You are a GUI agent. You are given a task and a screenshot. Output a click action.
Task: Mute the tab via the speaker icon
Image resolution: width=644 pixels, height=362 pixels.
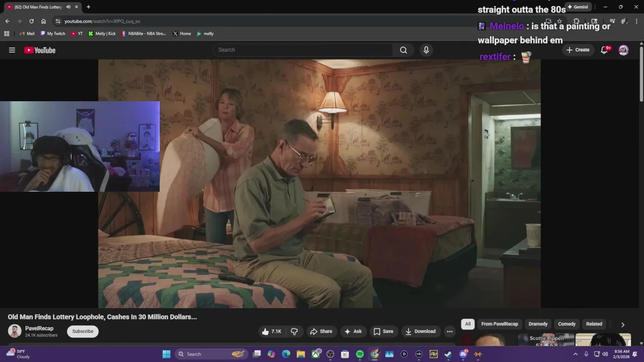coord(68,7)
